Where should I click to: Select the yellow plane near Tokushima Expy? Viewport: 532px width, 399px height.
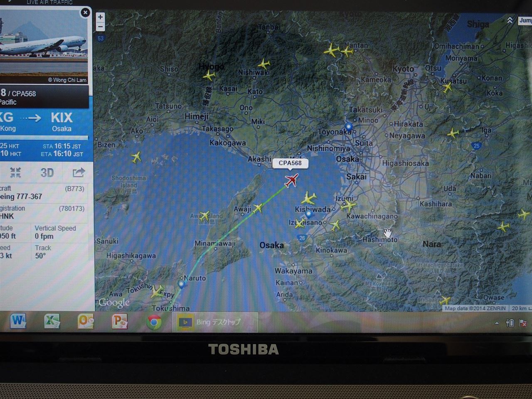tap(156, 291)
